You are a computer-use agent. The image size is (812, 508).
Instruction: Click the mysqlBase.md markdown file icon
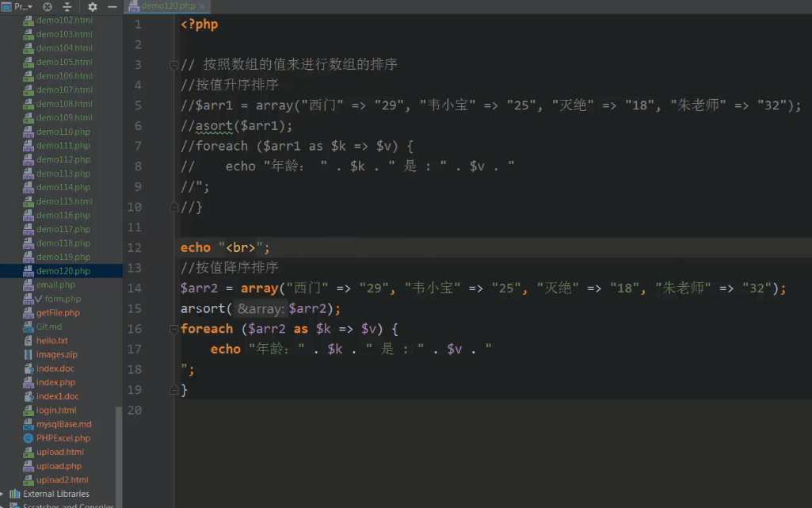point(29,425)
